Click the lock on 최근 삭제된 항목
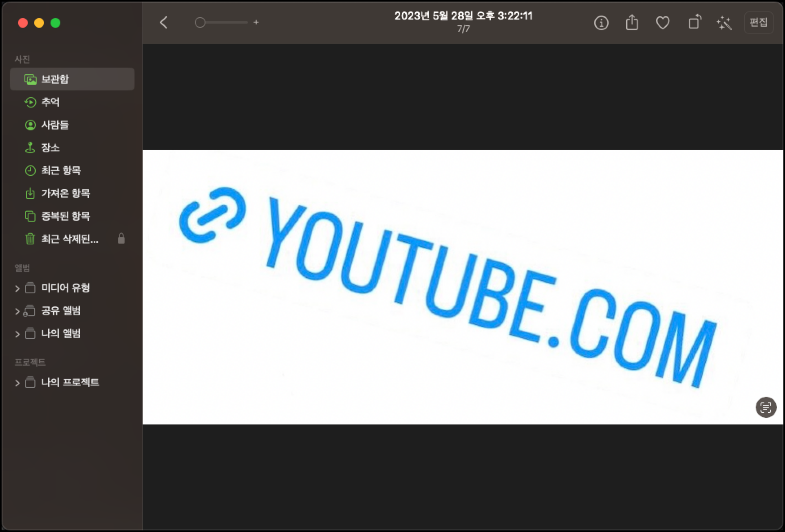Viewport: 785px width, 532px height. point(121,239)
